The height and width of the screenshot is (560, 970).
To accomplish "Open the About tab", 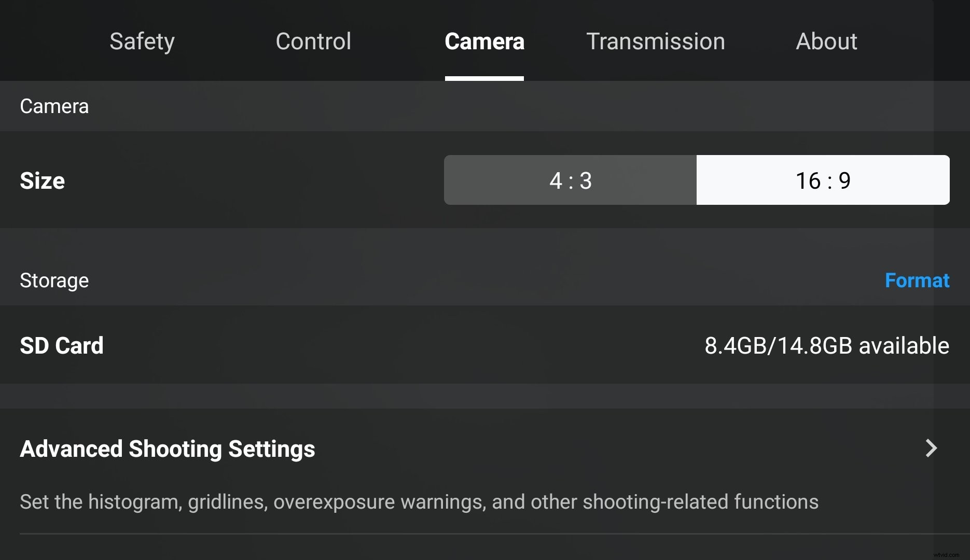I will (826, 41).
